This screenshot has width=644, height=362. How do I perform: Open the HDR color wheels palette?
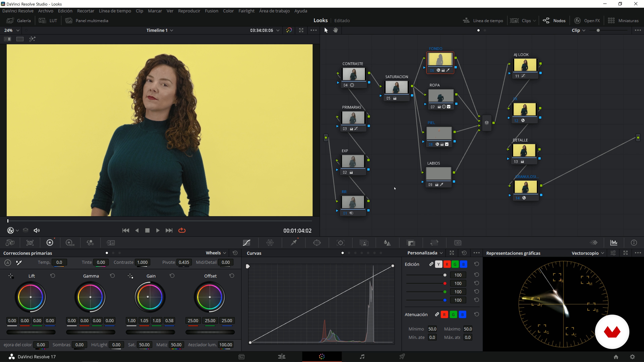point(70,243)
